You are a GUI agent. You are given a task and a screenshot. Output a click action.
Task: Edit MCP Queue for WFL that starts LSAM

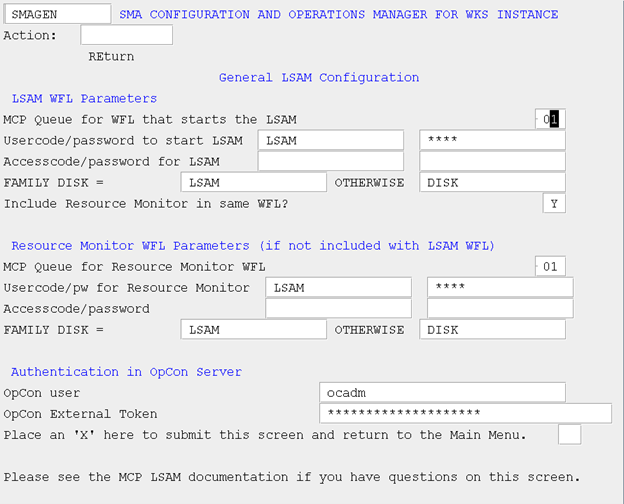pyautogui.click(x=550, y=119)
